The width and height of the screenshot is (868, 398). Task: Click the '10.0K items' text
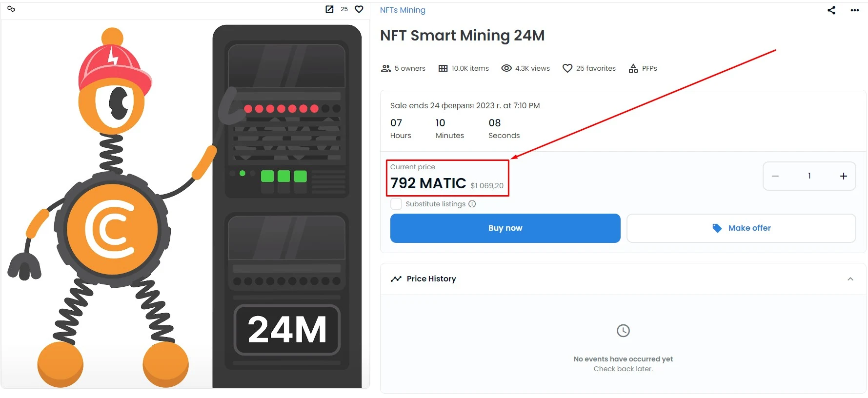pyautogui.click(x=470, y=68)
